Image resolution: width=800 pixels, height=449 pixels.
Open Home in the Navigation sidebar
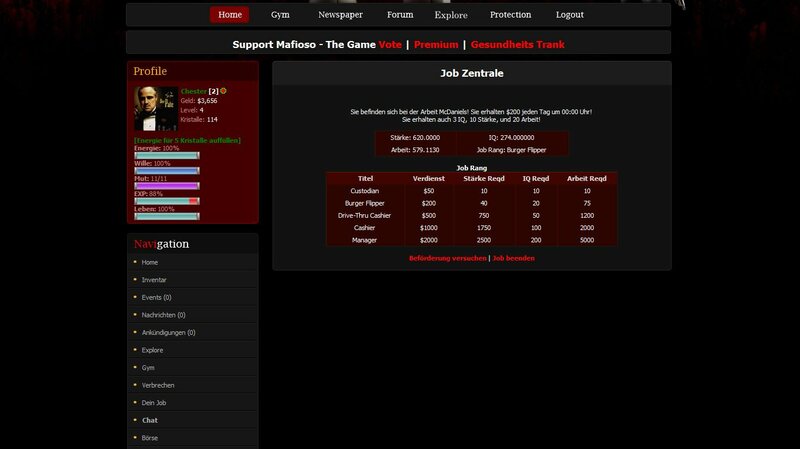tap(149, 262)
